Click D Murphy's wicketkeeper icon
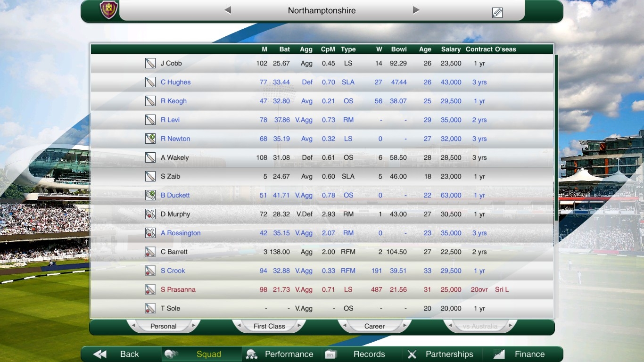 tap(150, 214)
